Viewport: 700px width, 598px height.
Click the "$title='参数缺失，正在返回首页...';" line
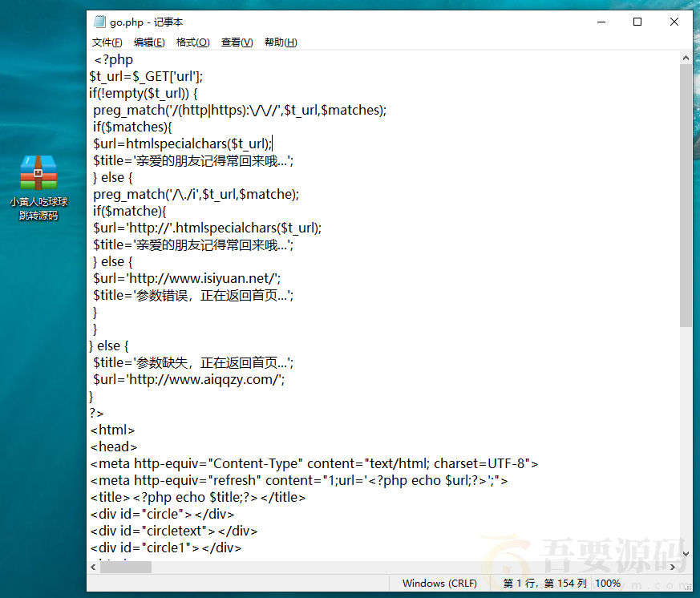[x=193, y=362]
